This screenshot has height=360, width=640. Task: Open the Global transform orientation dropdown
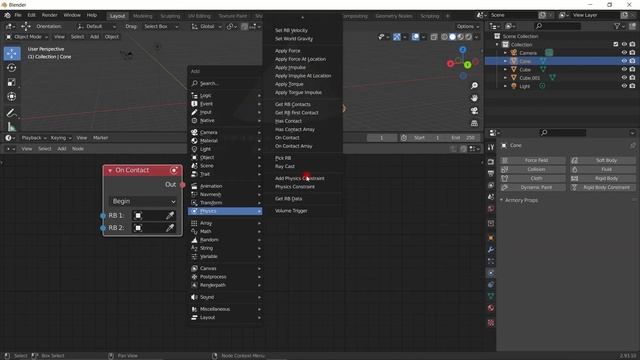207,27
